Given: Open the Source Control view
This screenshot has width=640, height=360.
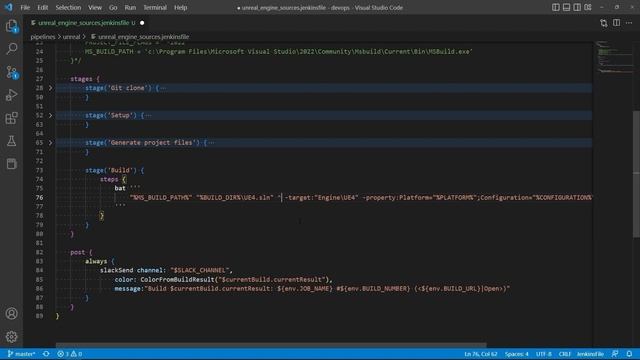Looking at the screenshot, I should click(11, 72).
